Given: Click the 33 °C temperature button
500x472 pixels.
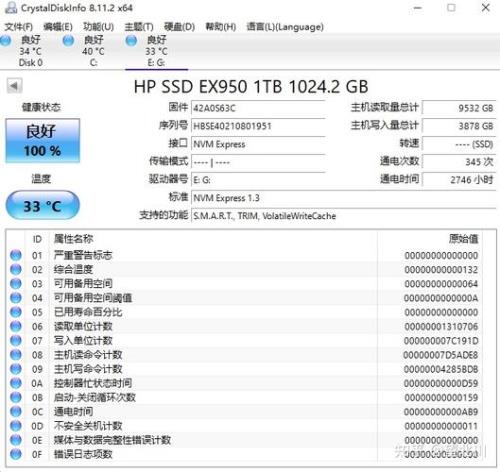Looking at the screenshot, I should pos(42,206).
